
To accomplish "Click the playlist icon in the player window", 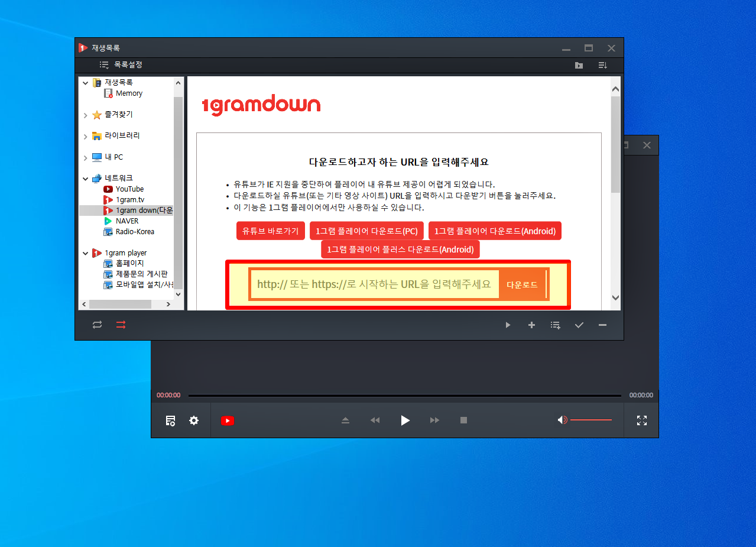I will [x=170, y=420].
